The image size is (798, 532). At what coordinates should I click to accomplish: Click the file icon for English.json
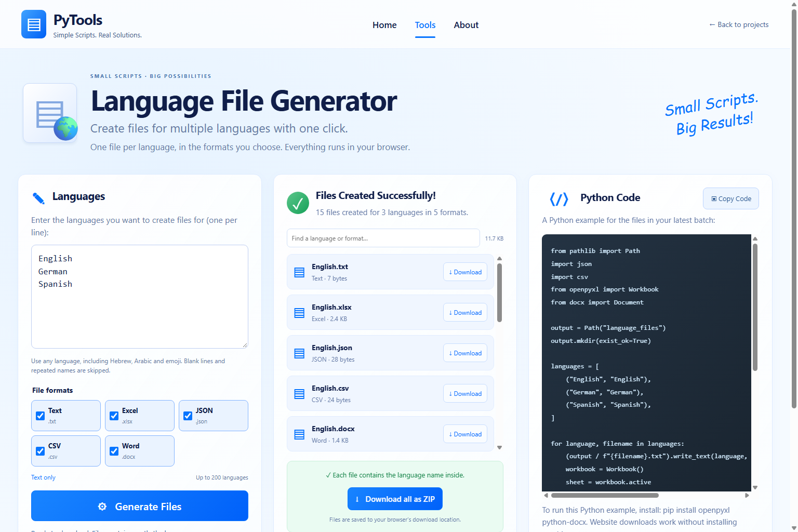click(x=299, y=353)
